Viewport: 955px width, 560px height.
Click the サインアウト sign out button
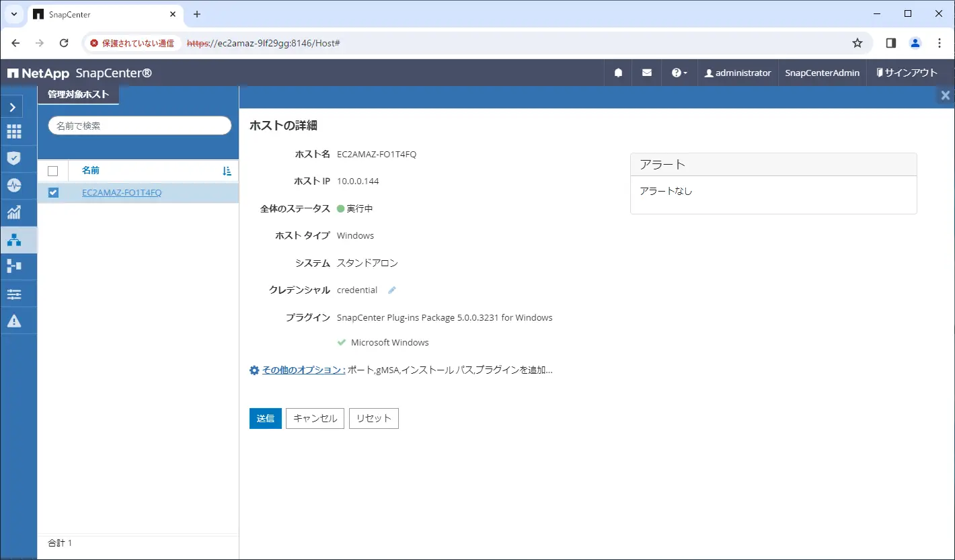point(907,73)
